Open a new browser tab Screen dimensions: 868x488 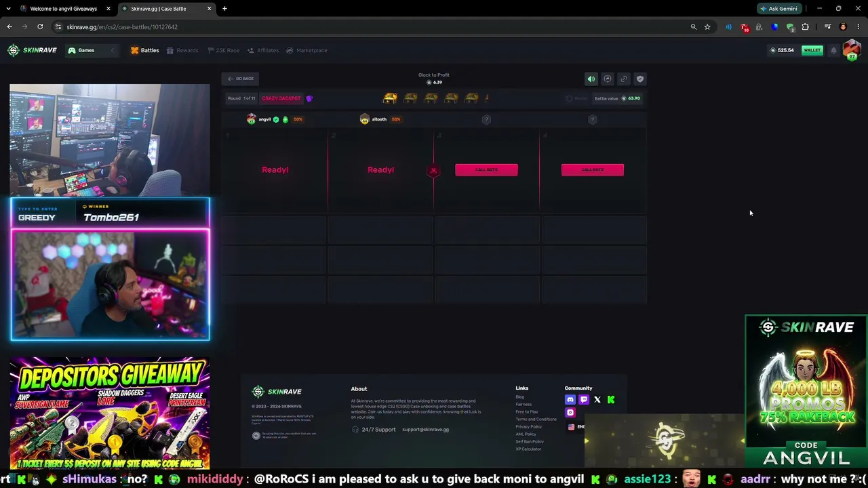click(x=224, y=9)
